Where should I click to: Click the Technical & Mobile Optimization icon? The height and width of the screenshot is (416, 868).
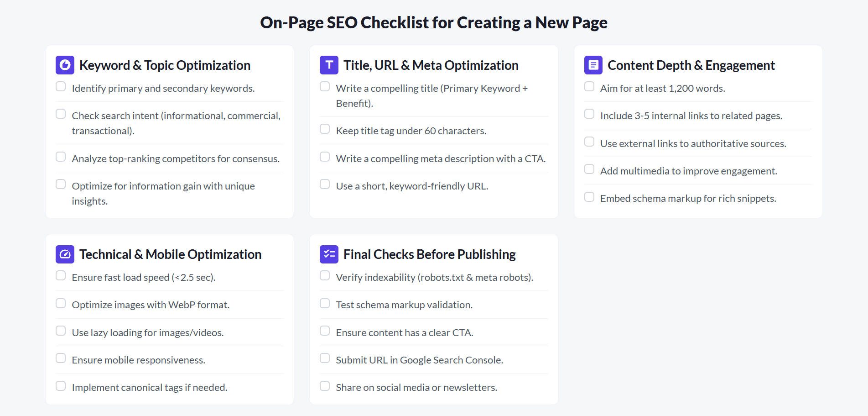64,254
